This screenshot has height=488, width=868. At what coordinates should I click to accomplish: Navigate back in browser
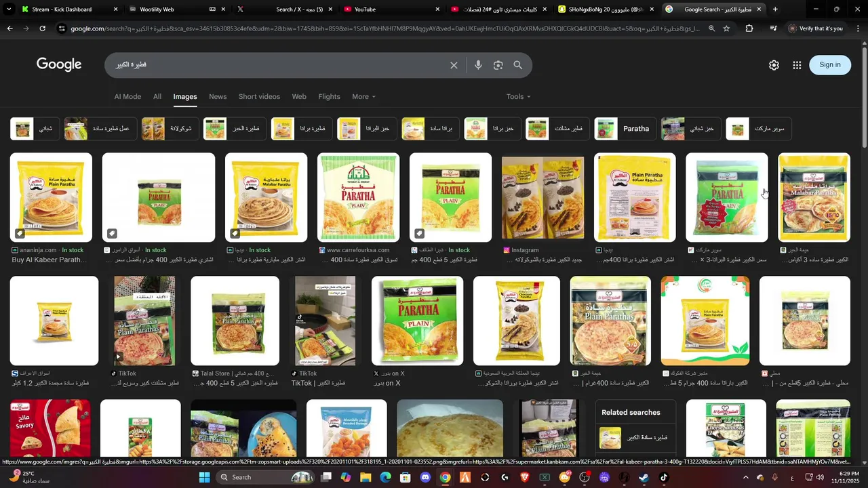pyautogui.click(x=9, y=28)
